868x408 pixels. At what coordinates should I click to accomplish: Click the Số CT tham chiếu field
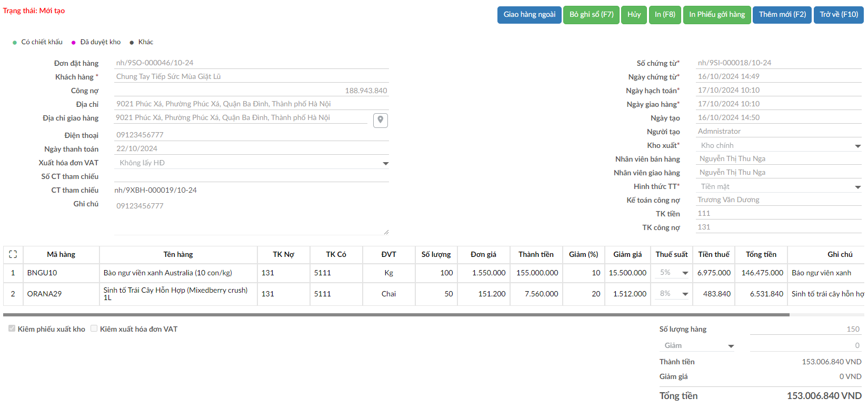click(252, 176)
